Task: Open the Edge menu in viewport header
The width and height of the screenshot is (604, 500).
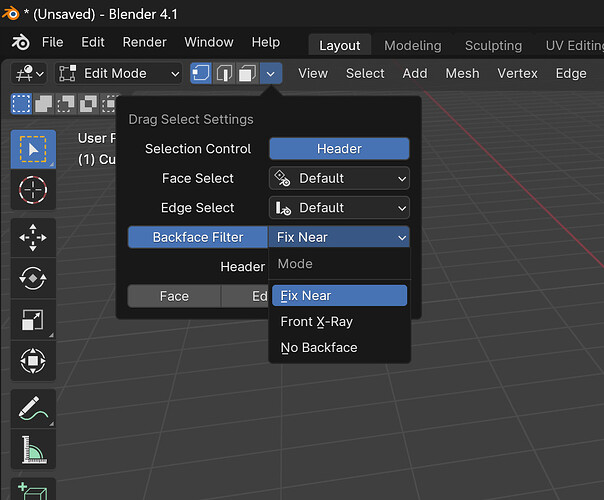Action: point(571,73)
